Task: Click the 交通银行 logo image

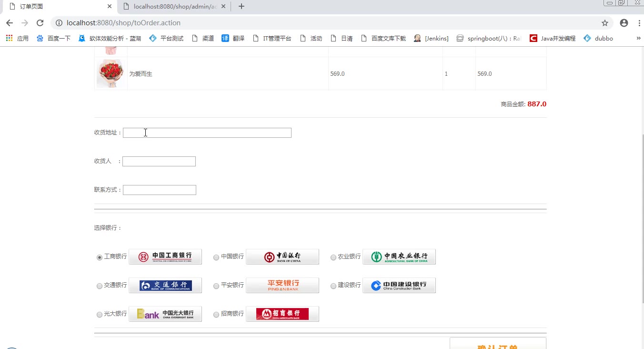Action: [x=165, y=285]
